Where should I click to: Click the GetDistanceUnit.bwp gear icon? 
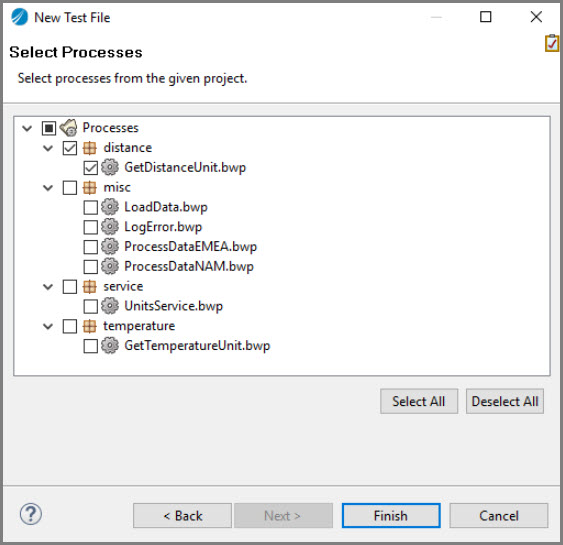pos(110,167)
